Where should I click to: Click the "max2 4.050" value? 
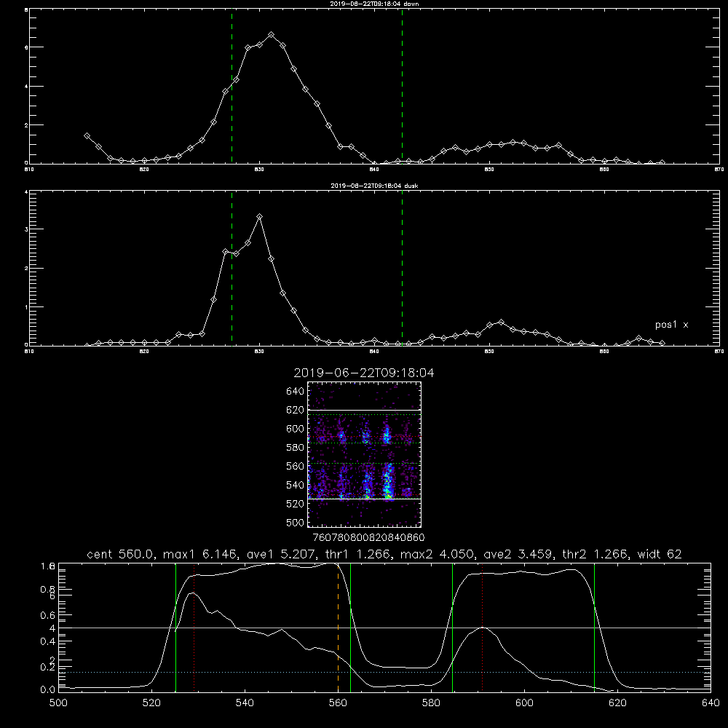(x=436, y=554)
